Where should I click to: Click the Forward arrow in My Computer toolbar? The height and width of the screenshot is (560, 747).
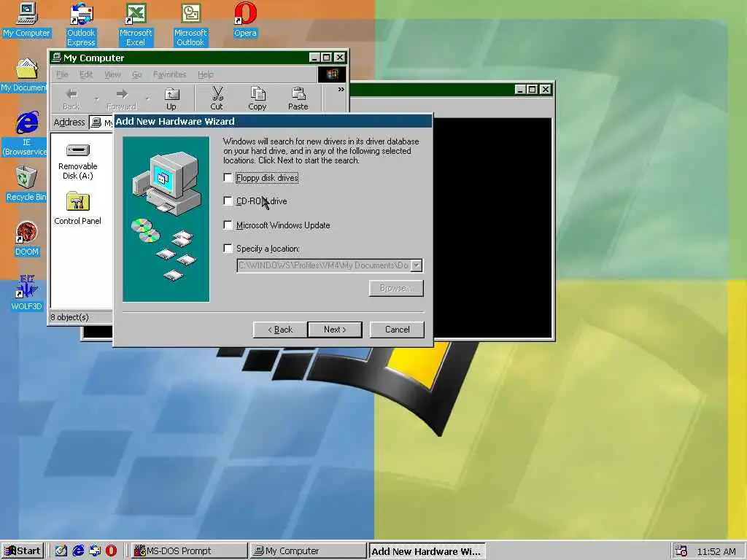click(x=122, y=99)
